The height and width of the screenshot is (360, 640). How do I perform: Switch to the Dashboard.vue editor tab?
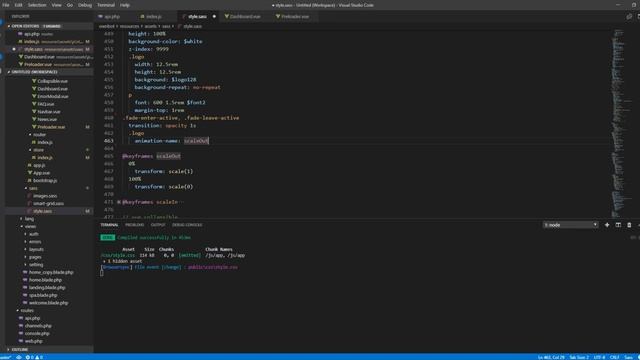click(x=245, y=17)
